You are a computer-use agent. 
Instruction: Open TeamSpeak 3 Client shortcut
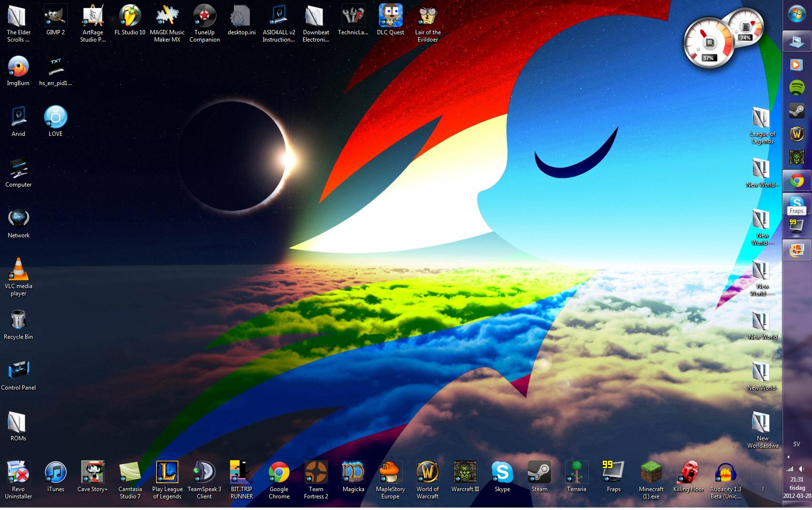(204, 480)
